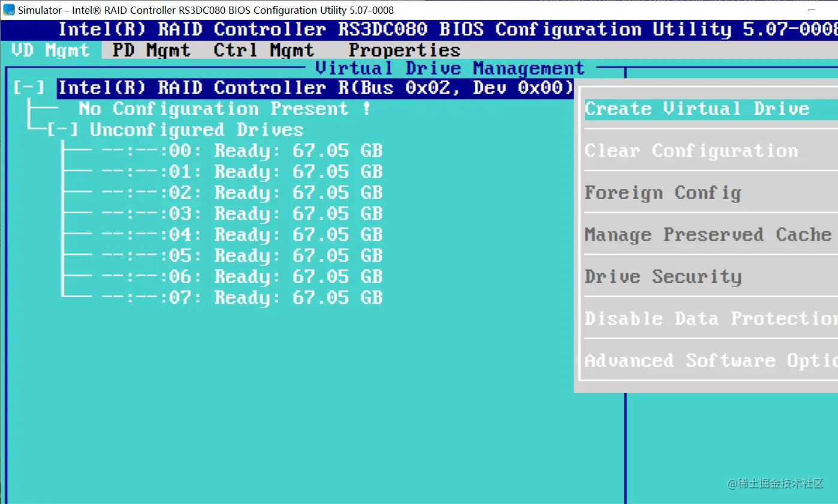
Task: Select Disable Data Protection option
Action: point(711,319)
